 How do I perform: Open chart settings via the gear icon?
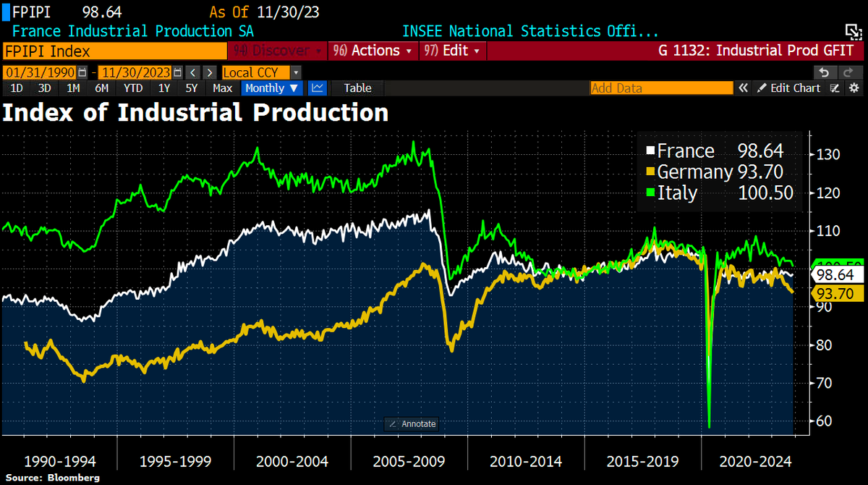click(856, 88)
